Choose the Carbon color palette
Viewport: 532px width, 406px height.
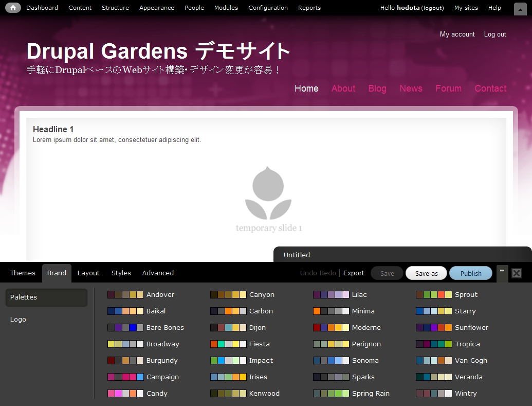[242, 311]
